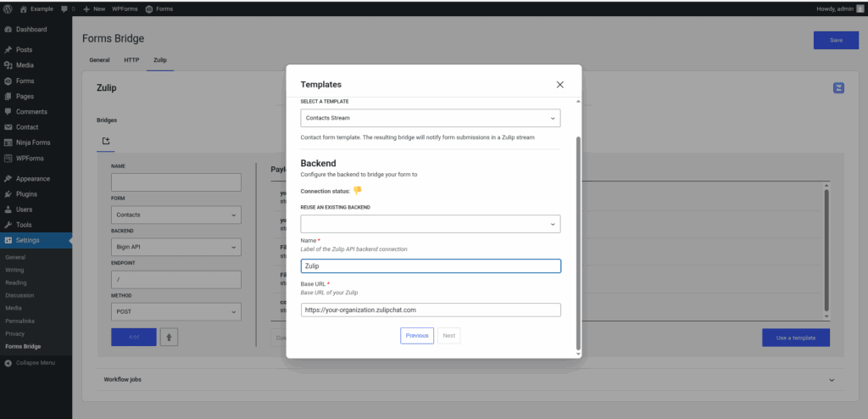This screenshot has width=868, height=419.
Task: Open the Example site home link
Action: (x=36, y=8)
